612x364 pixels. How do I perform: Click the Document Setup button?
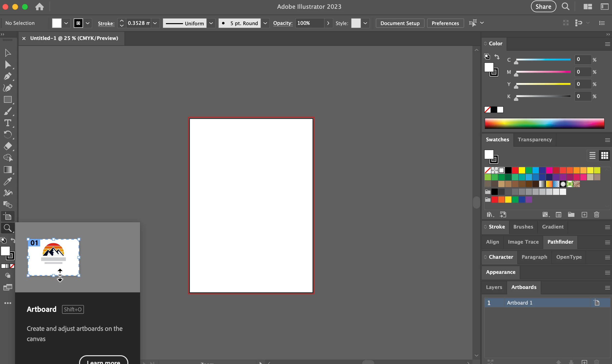(x=400, y=23)
